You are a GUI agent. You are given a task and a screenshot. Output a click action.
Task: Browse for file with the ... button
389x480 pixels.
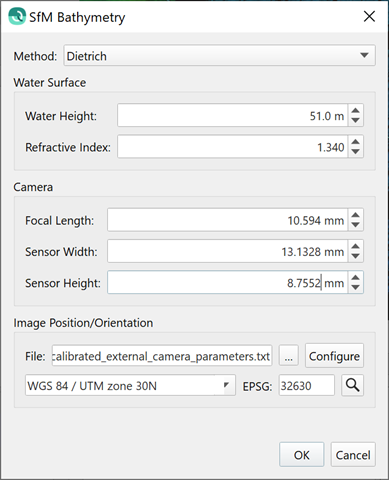coord(289,356)
